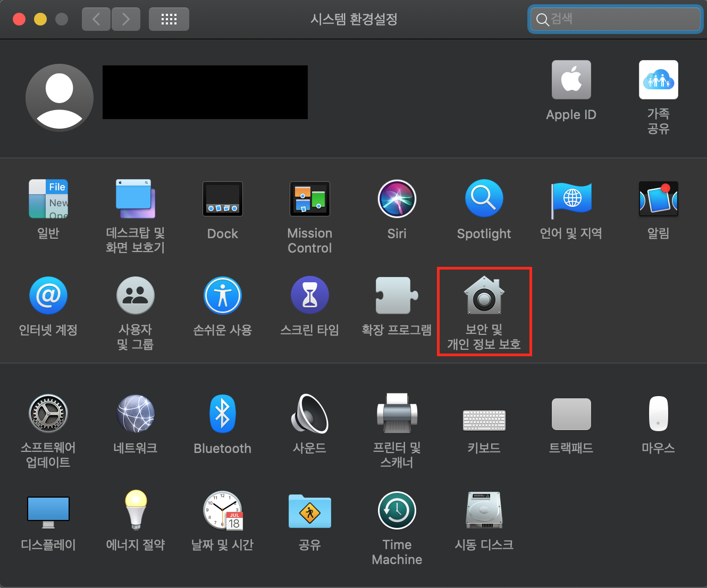
Task: Open the Dock settings
Action: [222, 199]
